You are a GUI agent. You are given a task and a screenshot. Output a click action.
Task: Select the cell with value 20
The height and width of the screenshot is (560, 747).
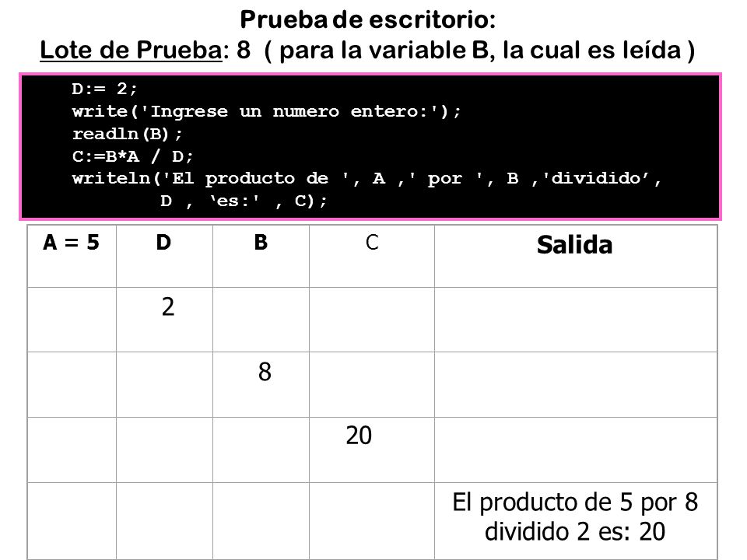pos(372,450)
